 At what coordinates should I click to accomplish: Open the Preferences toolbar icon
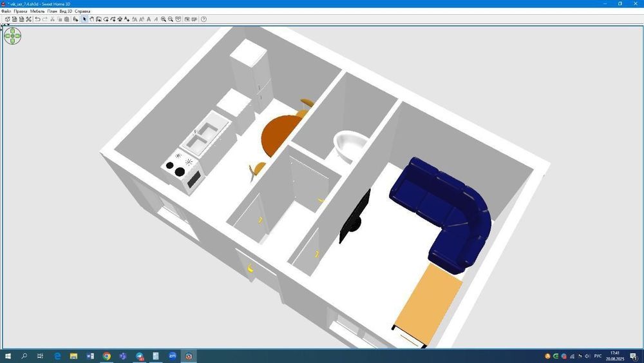point(29,19)
